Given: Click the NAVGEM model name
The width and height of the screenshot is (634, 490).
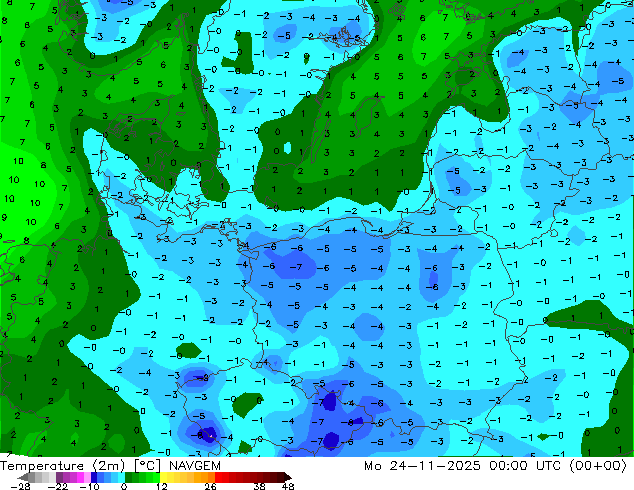Looking at the screenshot, I should 195,466.
